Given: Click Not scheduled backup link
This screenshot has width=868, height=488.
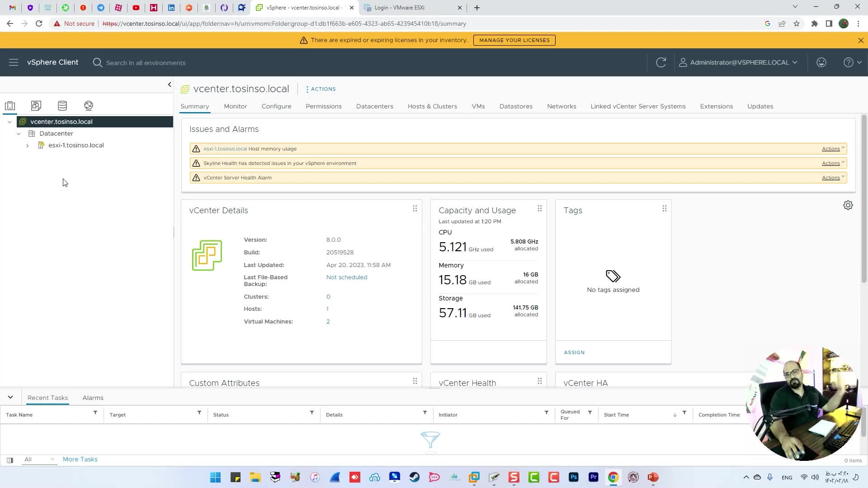Looking at the screenshot, I should click(x=346, y=277).
